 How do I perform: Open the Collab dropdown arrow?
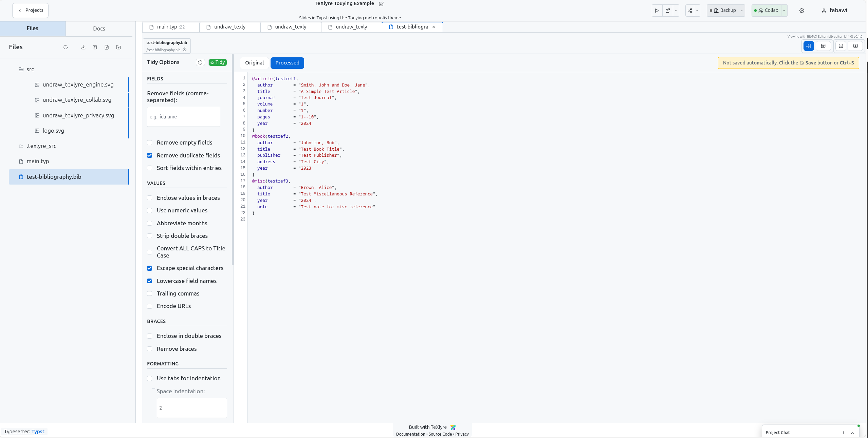click(784, 11)
